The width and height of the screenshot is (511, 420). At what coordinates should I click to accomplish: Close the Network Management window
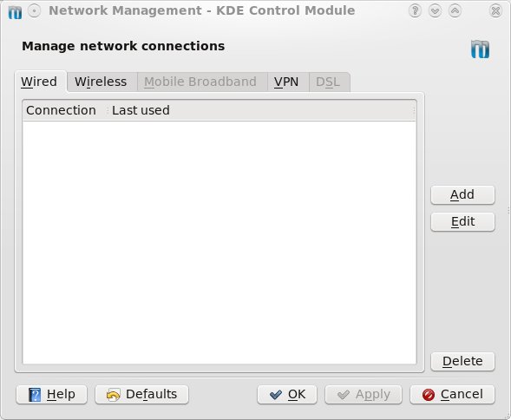click(x=495, y=10)
